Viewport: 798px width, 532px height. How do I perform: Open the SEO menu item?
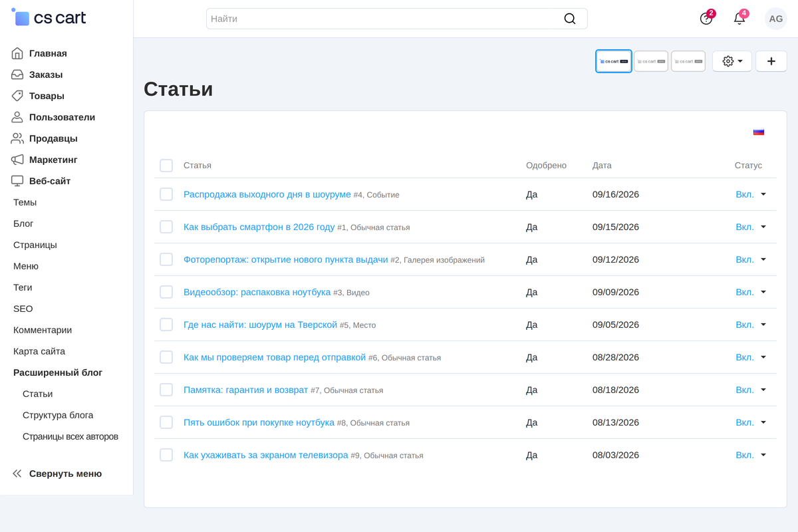[x=23, y=309]
